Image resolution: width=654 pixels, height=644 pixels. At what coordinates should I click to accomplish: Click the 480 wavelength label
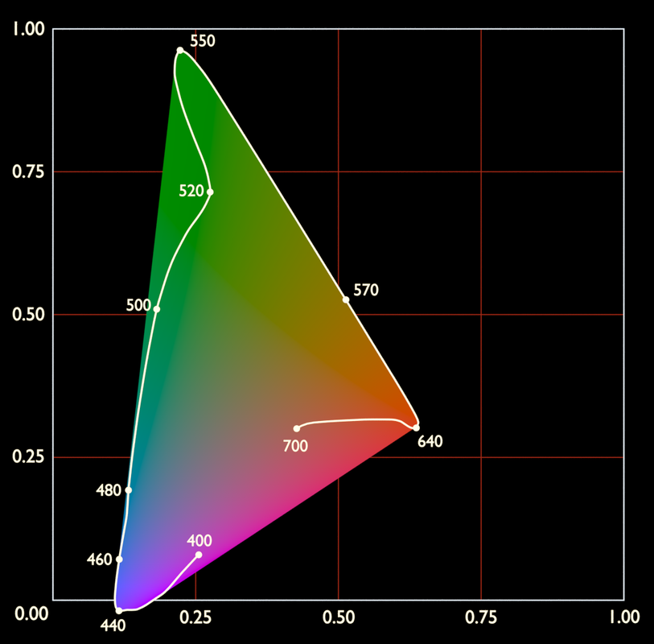coord(109,490)
